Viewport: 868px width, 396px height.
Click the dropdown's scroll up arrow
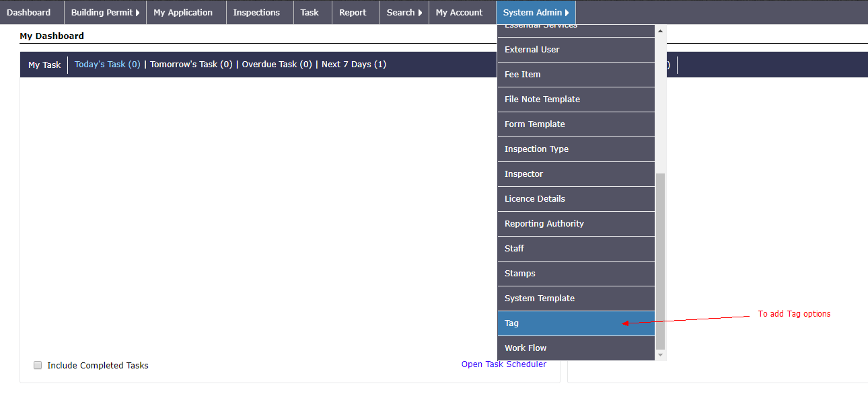coord(660,30)
